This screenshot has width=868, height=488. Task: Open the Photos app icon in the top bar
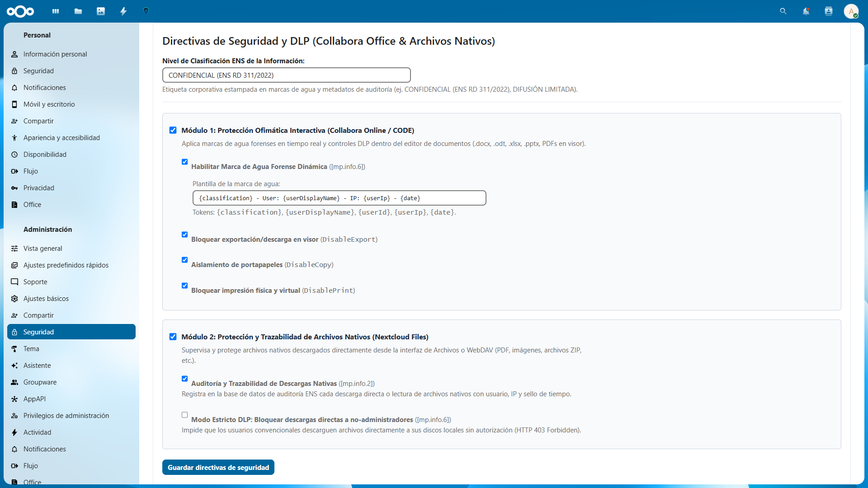click(101, 11)
